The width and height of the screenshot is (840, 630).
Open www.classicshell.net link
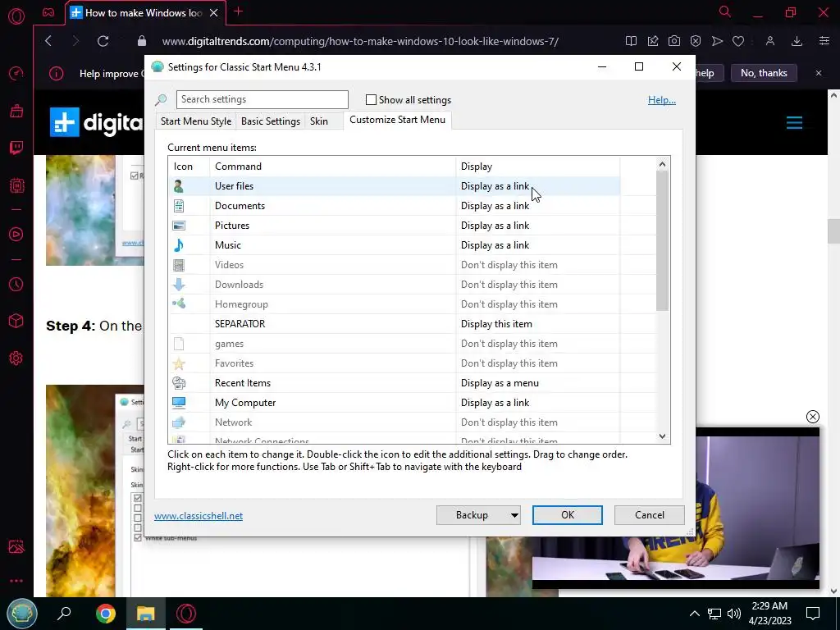tap(199, 515)
